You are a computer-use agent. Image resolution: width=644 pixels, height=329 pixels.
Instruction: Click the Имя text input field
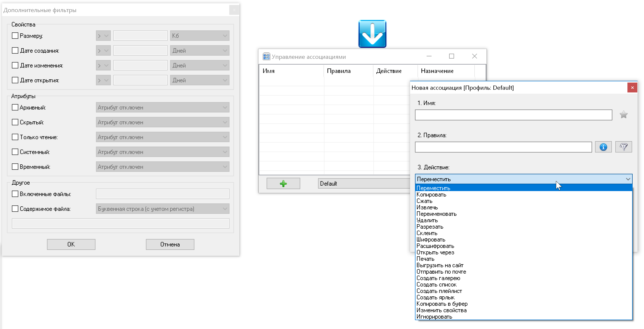click(x=513, y=115)
